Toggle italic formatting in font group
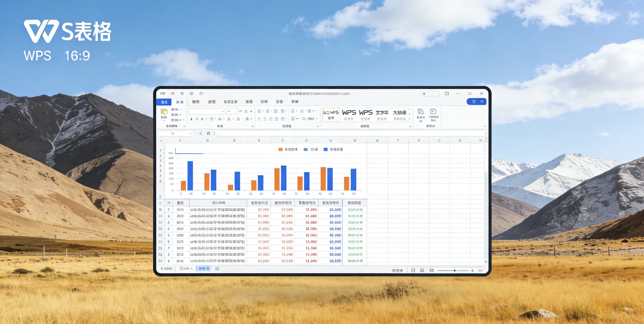This screenshot has height=324, width=644. [197, 119]
